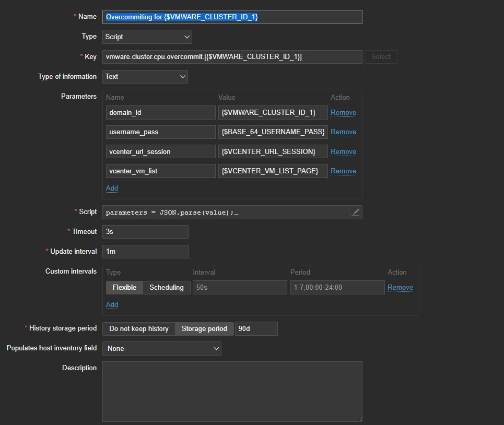Select the Storage period option

(x=204, y=328)
